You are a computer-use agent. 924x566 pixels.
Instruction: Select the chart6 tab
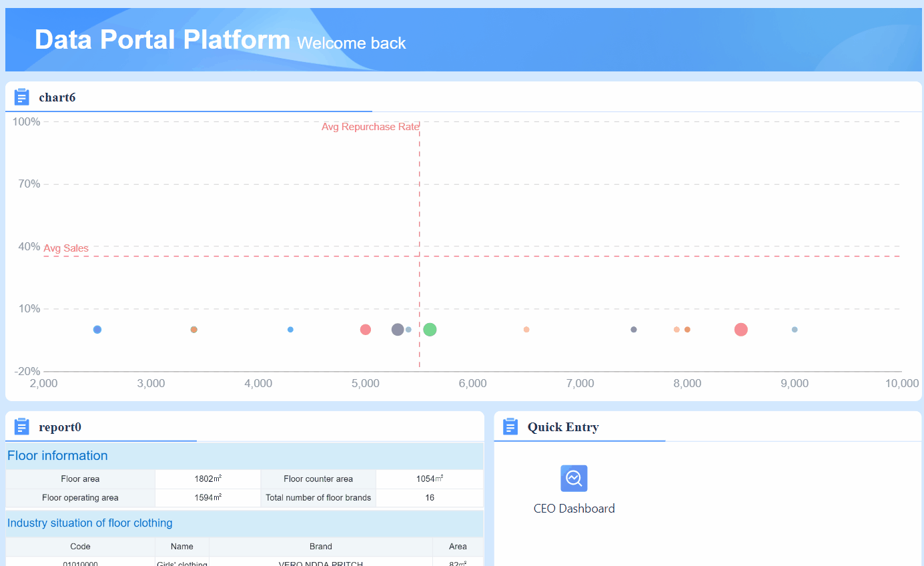[x=57, y=97]
